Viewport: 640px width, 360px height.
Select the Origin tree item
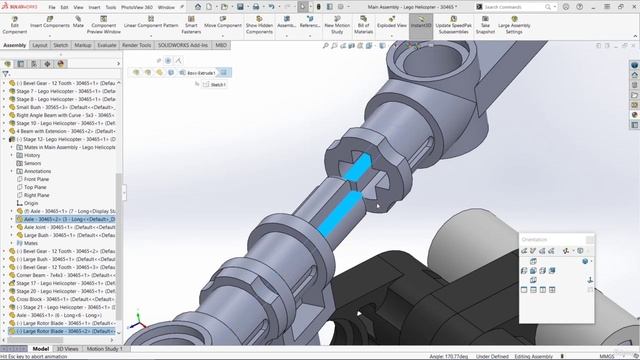pos(27,203)
